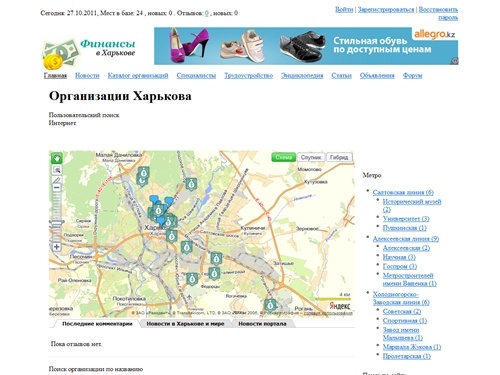500x375 pixels.
Task: Open Специалисты menu item
Action: (196, 75)
